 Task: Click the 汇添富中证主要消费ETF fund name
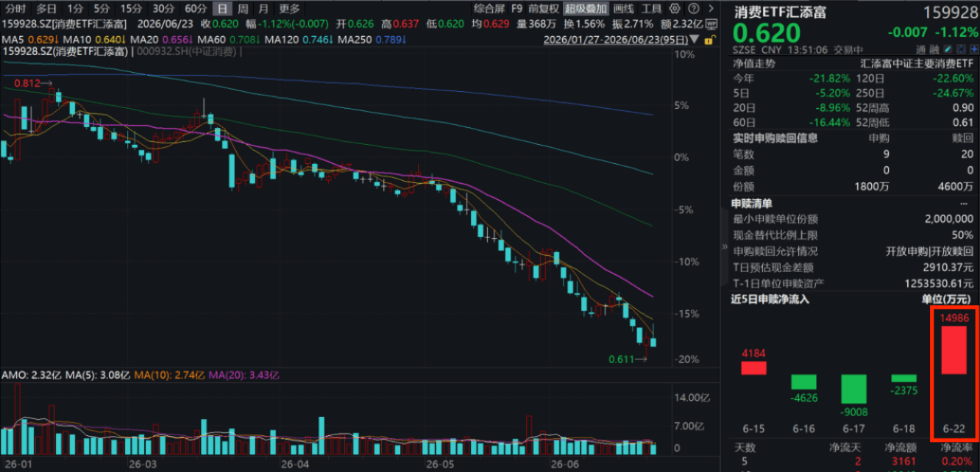click(917, 63)
